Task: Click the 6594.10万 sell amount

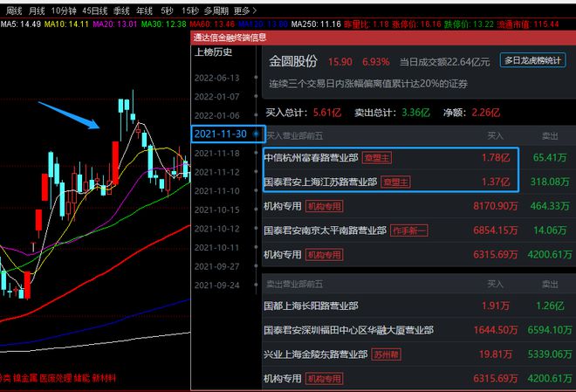Action: click(x=550, y=330)
